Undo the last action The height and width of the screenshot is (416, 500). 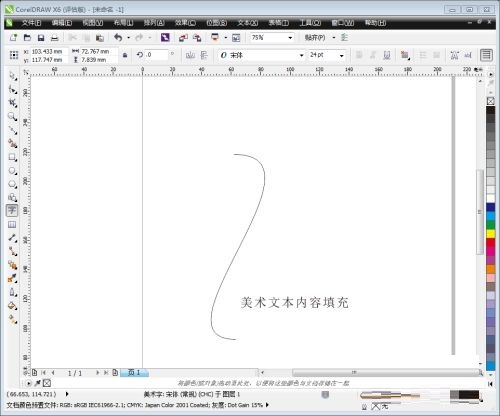point(118,37)
